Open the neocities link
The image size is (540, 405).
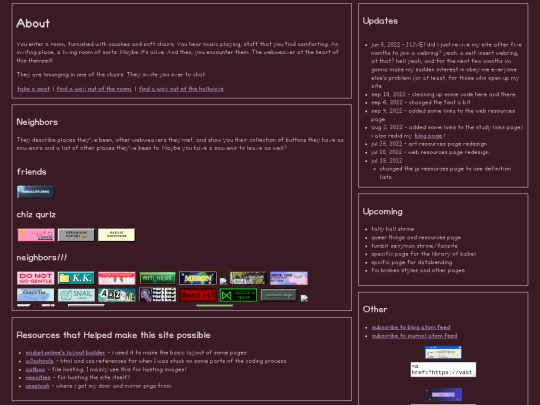click(38, 377)
